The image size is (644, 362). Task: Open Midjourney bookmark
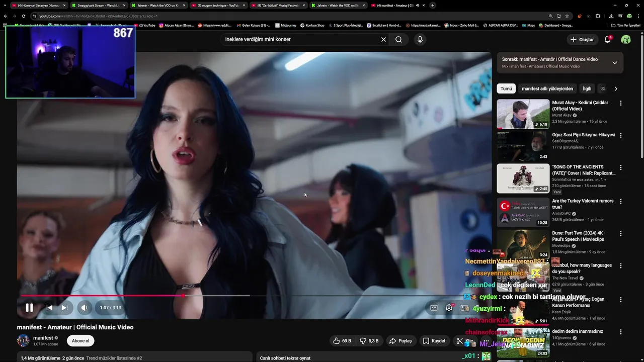click(285, 25)
